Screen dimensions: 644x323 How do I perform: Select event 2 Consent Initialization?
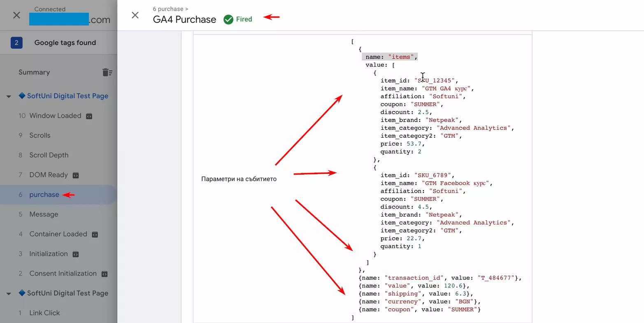click(63, 274)
